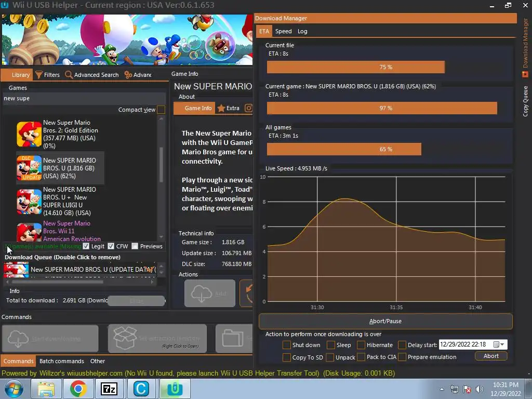Click the orange circular arrow action button
This screenshot has width=532, height=399.
pyautogui.click(x=247, y=294)
